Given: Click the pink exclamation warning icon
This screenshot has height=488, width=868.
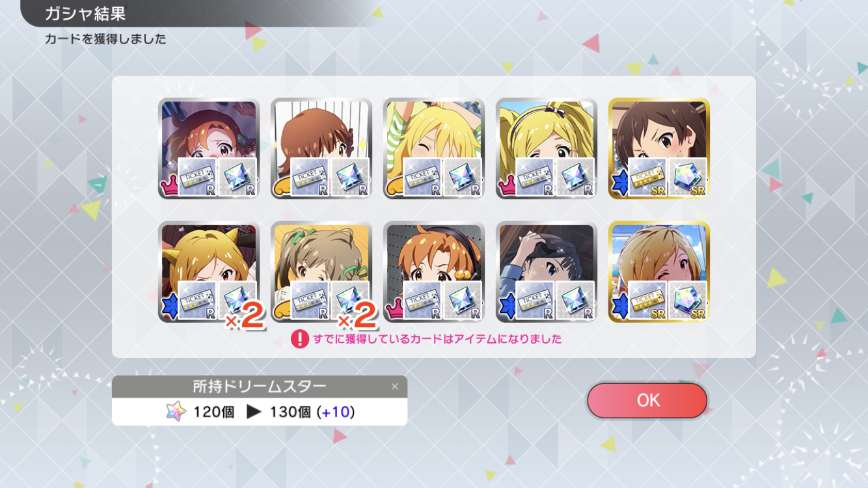Looking at the screenshot, I should pyautogui.click(x=299, y=339).
